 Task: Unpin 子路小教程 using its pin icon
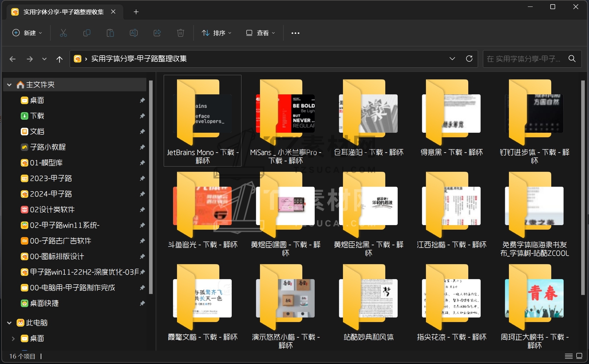(x=142, y=147)
